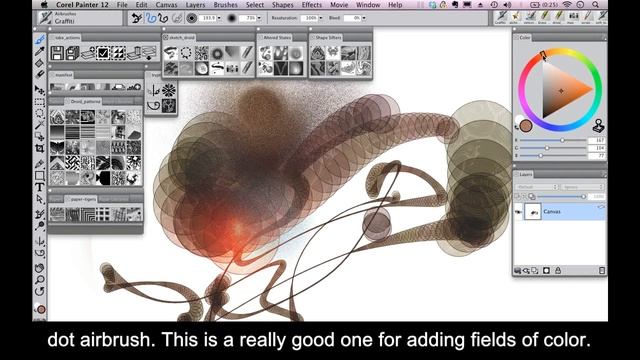The image size is (640, 360).
Task: Toggle the checkered pattern button beside checkmark
Action: (118, 53)
